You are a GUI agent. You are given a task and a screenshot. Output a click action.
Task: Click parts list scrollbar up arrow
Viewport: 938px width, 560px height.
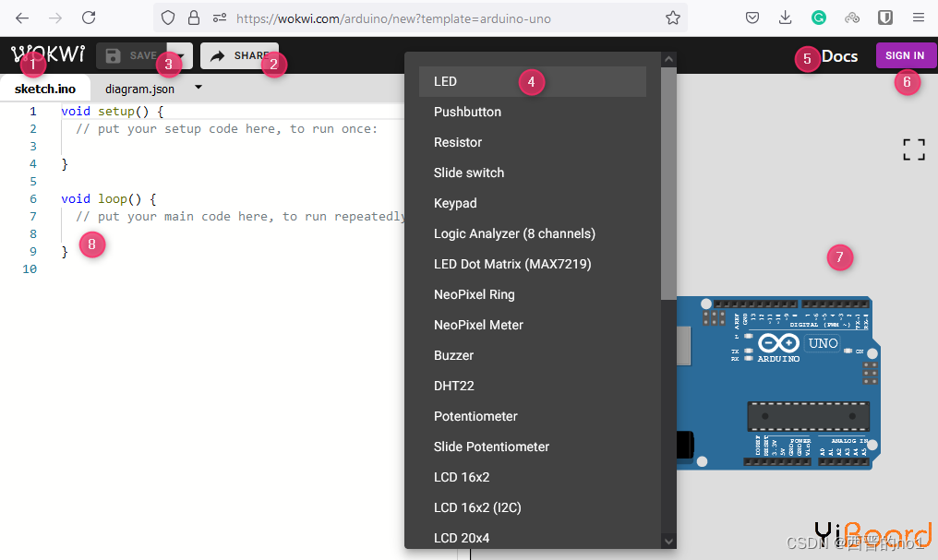pos(668,58)
